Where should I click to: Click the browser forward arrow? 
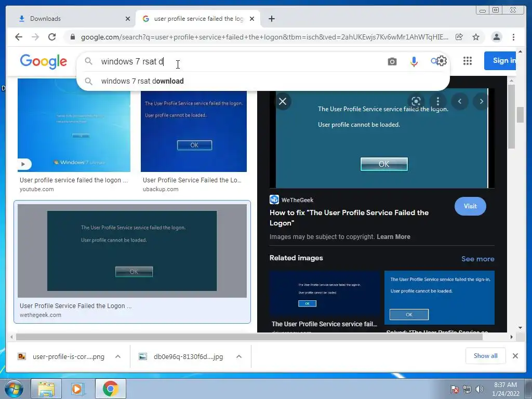(35, 37)
